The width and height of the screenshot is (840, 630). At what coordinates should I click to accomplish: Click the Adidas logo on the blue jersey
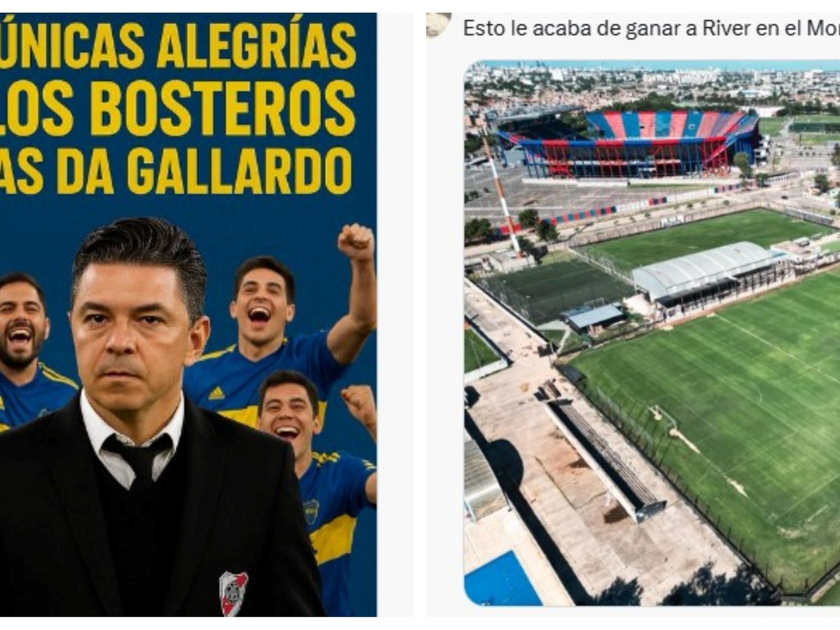[216, 393]
